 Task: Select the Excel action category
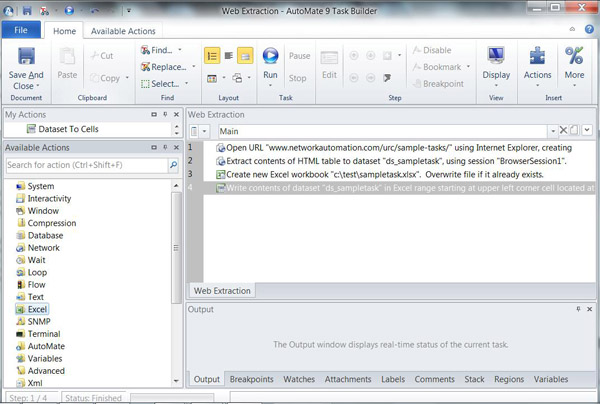click(x=32, y=309)
